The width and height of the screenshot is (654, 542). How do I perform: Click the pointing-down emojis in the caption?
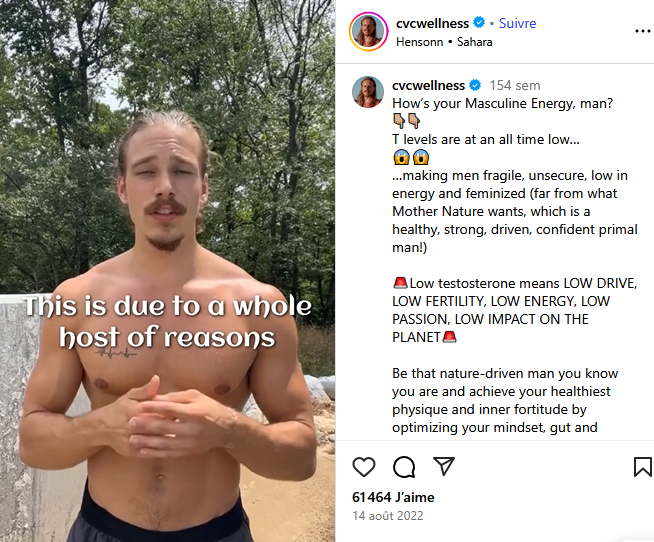pyautogui.click(x=406, y=121)
